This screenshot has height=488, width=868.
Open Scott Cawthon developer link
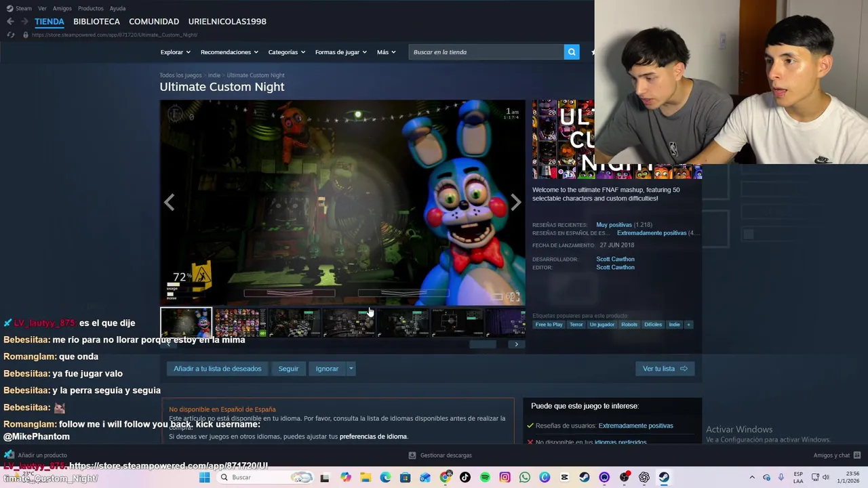tap(615, 259)
